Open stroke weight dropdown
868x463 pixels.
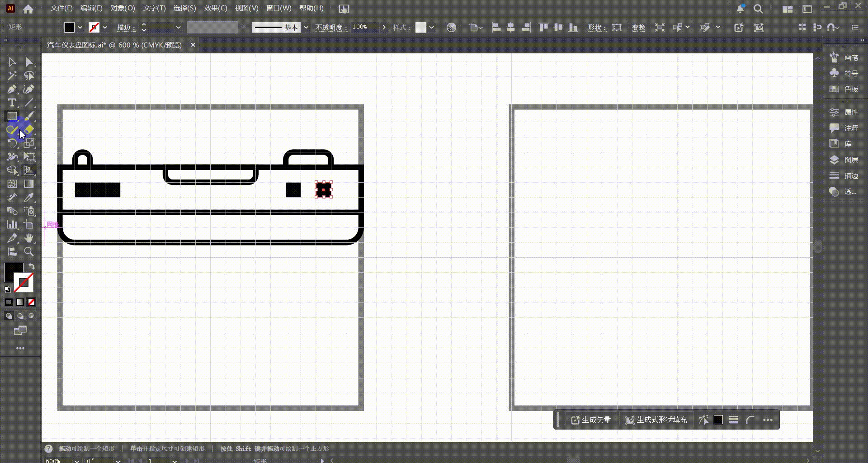coord(179,28)
